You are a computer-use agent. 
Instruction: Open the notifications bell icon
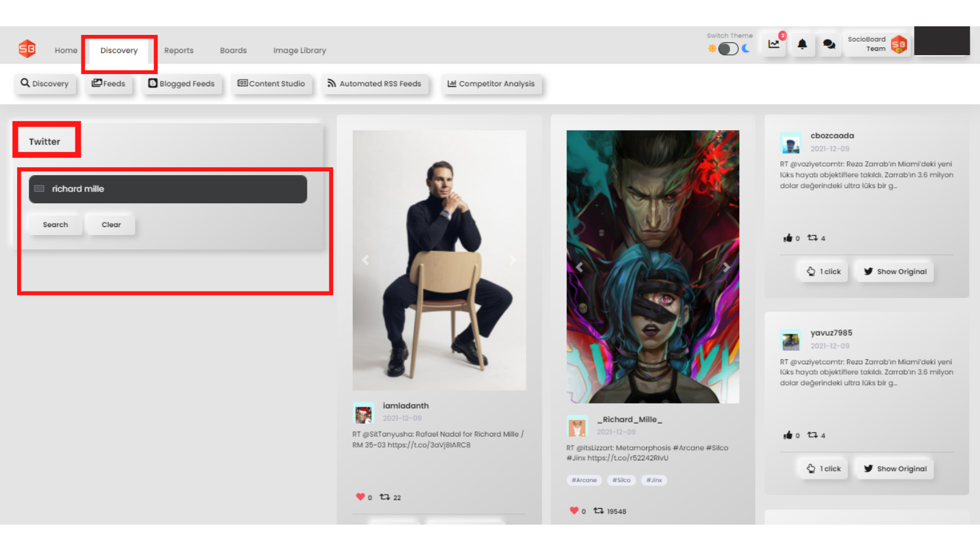(x=802, y=44)
